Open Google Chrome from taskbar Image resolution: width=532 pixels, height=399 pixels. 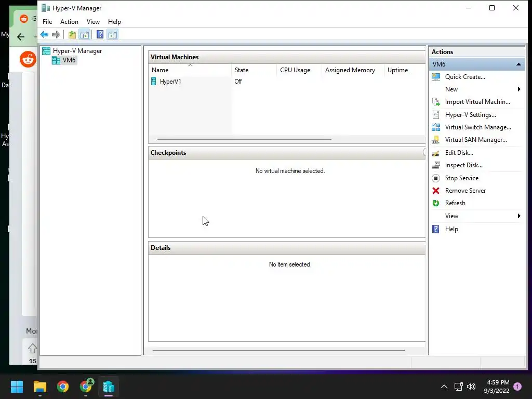pyautogui.click(x=63, y=387)
